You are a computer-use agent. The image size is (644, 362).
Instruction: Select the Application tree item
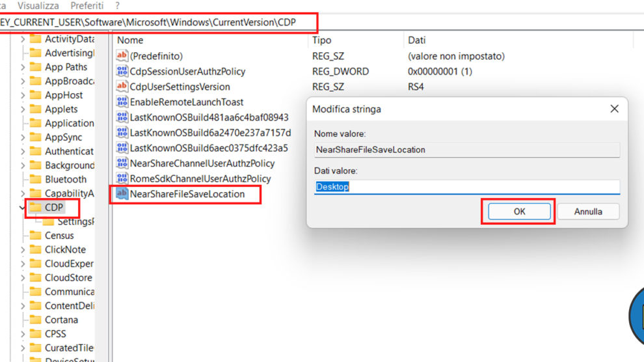(x=70, y=123)
